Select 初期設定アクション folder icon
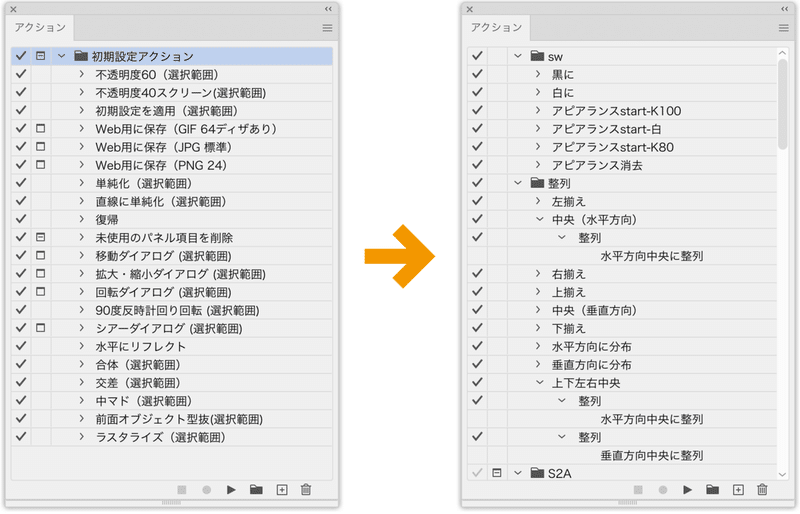 click(x=81, y=56)
